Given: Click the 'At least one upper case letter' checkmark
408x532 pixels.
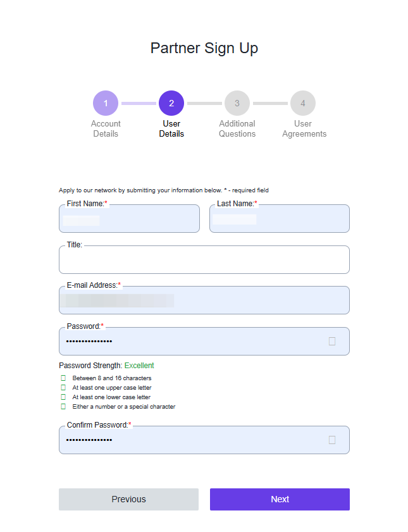Looking at the screenshot, I should [x=63, y=387].
